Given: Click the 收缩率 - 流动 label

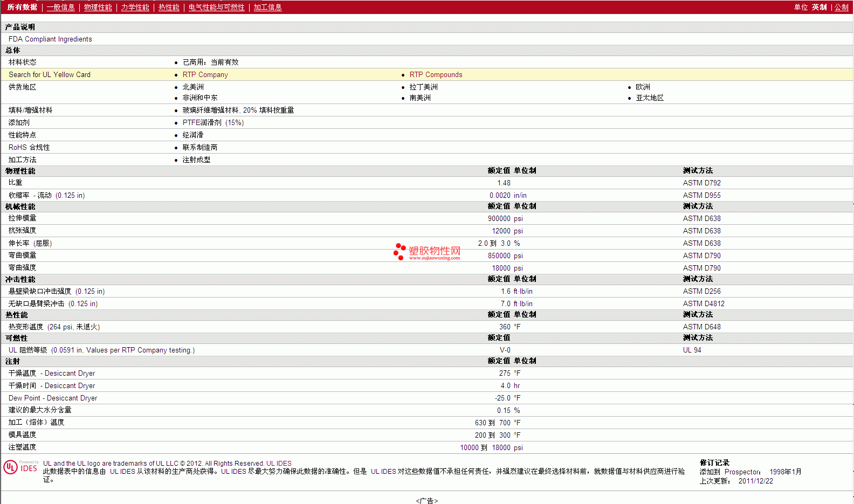Looking at the screenshot, I should (47, 196).
